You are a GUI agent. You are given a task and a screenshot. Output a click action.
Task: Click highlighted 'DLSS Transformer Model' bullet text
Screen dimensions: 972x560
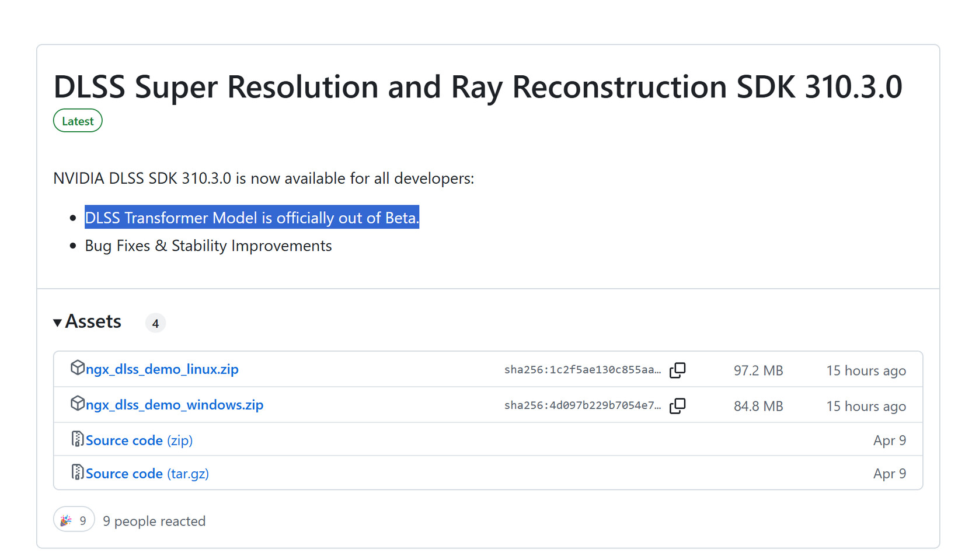[252, 218]
